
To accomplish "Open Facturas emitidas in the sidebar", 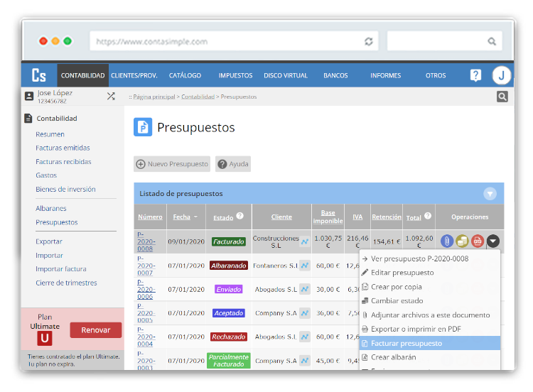I will click(x=63, y=148).
